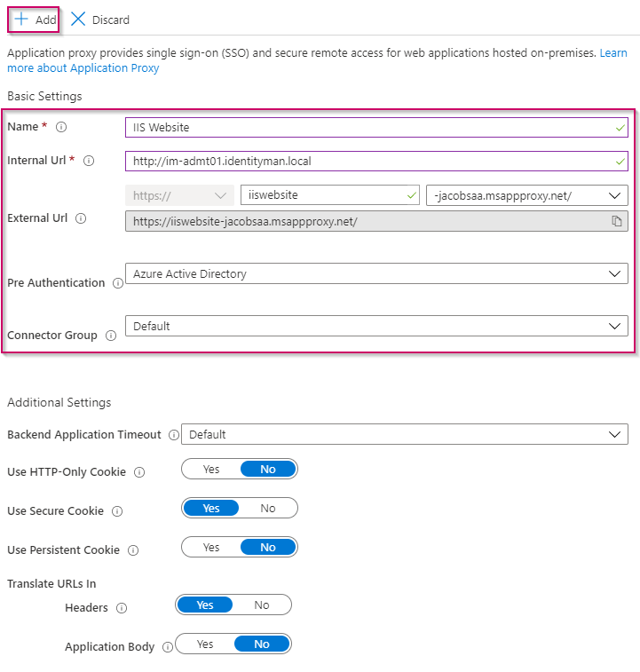Click the Connector Group info icon

[x=111, y=336]
